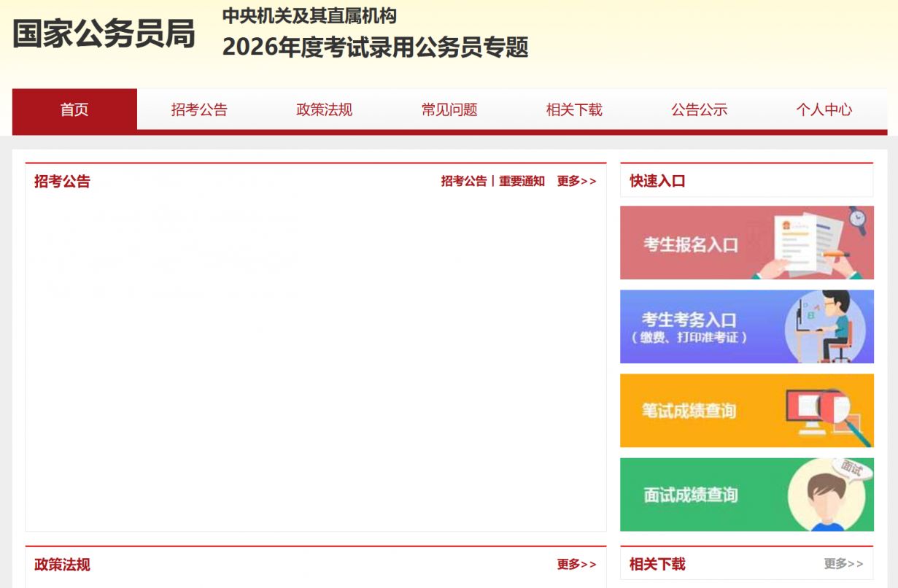
Task: Switch to the 重要通知 panel tab
Action: coord(522,182)
